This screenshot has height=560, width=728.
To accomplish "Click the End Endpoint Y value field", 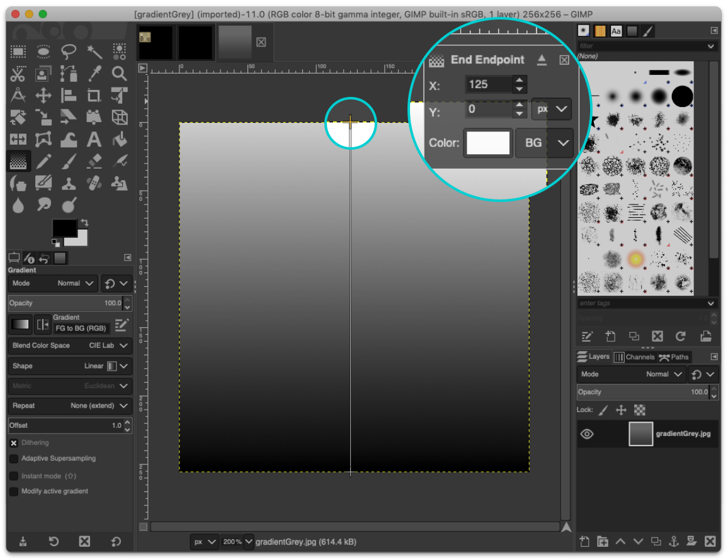I will (x=489, y=109).
